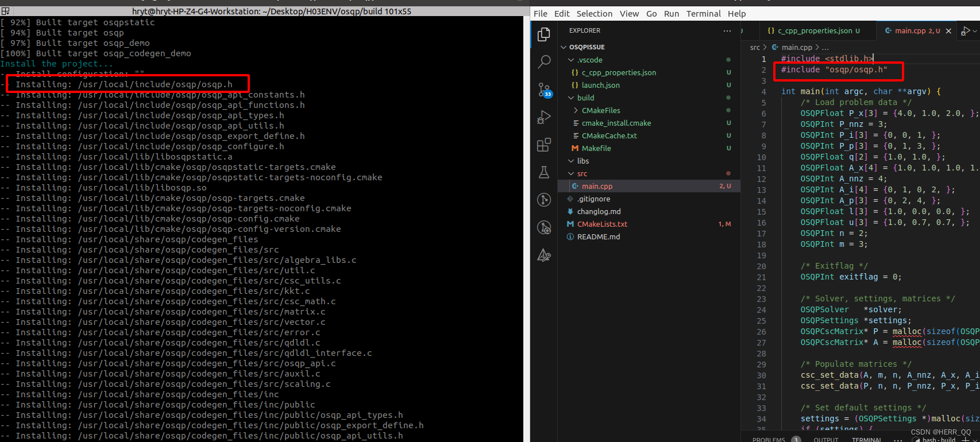Collapse the .vscode folder

[x=649, y=60]
